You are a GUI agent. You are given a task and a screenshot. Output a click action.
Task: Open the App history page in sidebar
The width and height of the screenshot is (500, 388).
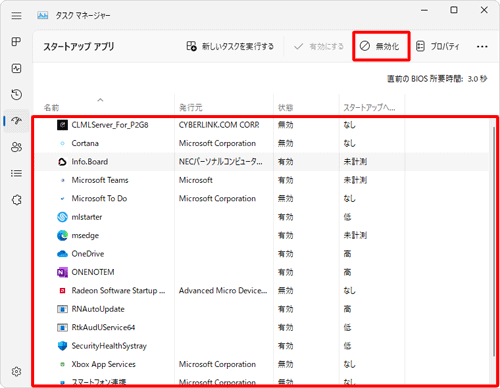[16, 95]
